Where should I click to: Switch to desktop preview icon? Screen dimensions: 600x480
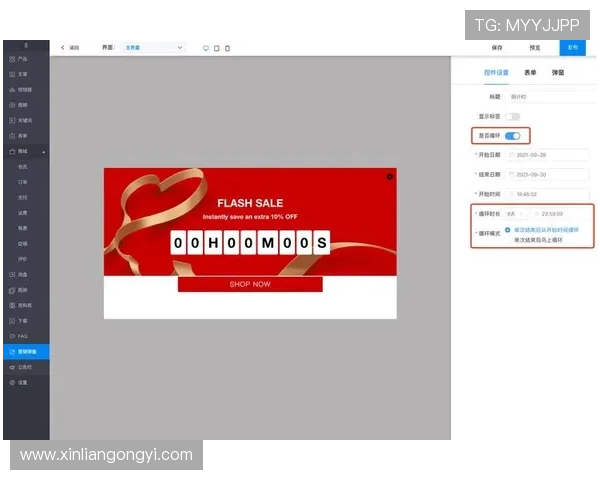[x=206, y=48]
